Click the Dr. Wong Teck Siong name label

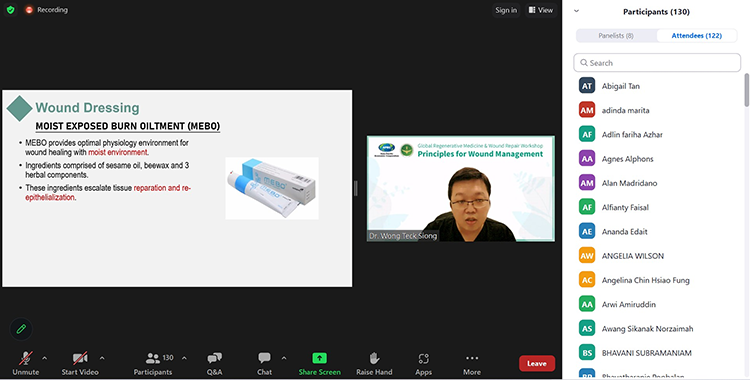pyautogui.click(x=403, y=236)
